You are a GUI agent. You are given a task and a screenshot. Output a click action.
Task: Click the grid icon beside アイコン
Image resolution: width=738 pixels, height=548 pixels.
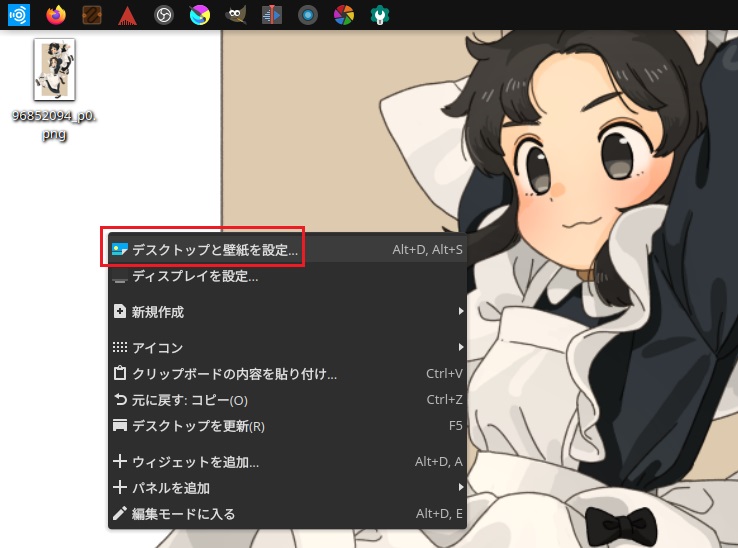click(120, 347)
